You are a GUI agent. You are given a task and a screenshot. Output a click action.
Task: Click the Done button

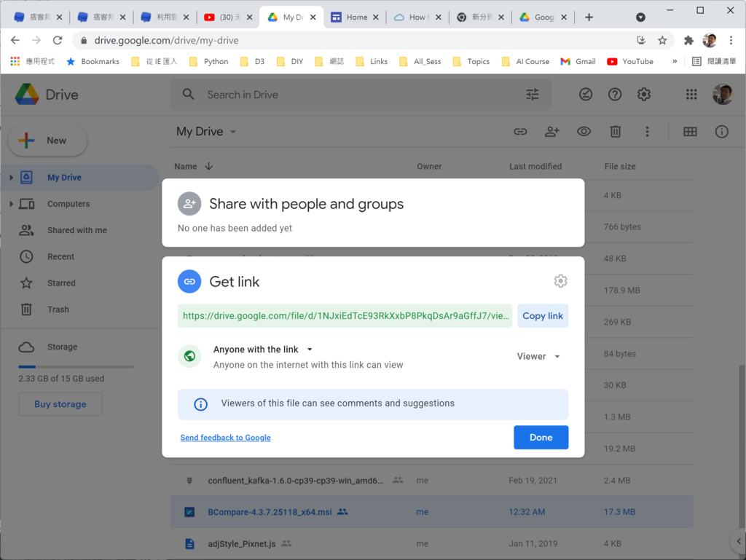tap(541, 438)
